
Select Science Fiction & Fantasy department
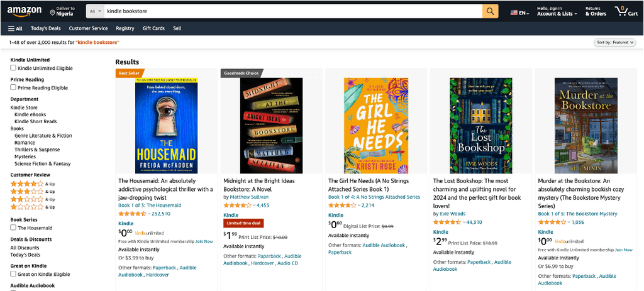(42, 163)
